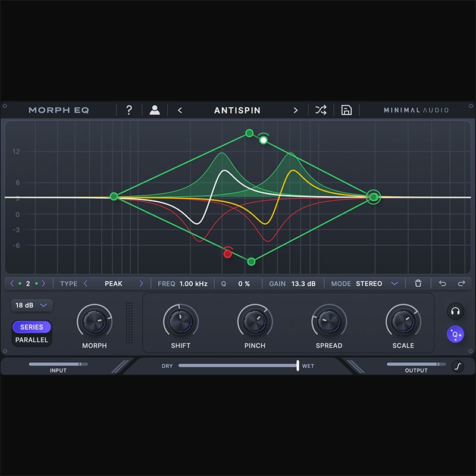Select SERIES routing mode
476x476 pixels.
[32, 327]
